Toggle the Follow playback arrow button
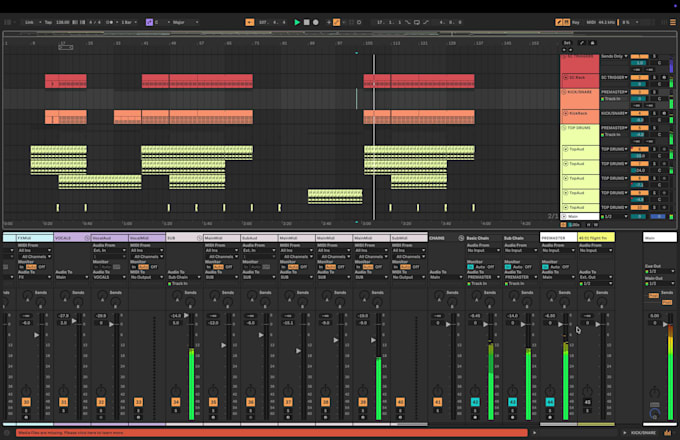Screen dimensions: 680x440 [250, 22]
